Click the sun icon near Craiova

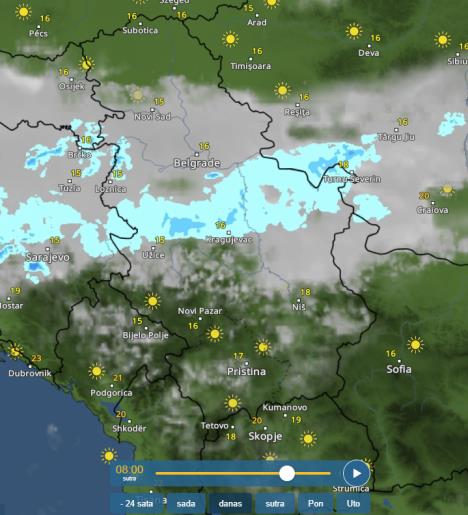tap(447, 190)
